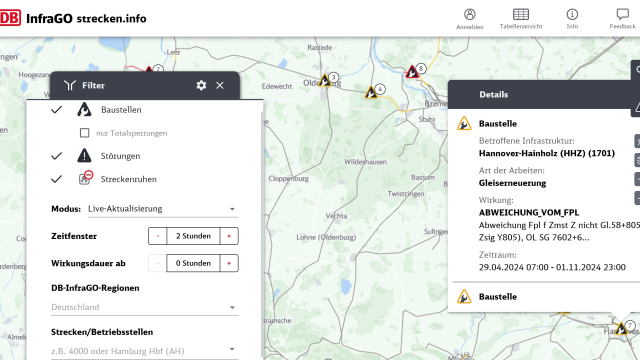Increase Wirkungsdauer ab with plus button
Screen dimensions: 640x360
pyautogui.click(x=229, y=263)
